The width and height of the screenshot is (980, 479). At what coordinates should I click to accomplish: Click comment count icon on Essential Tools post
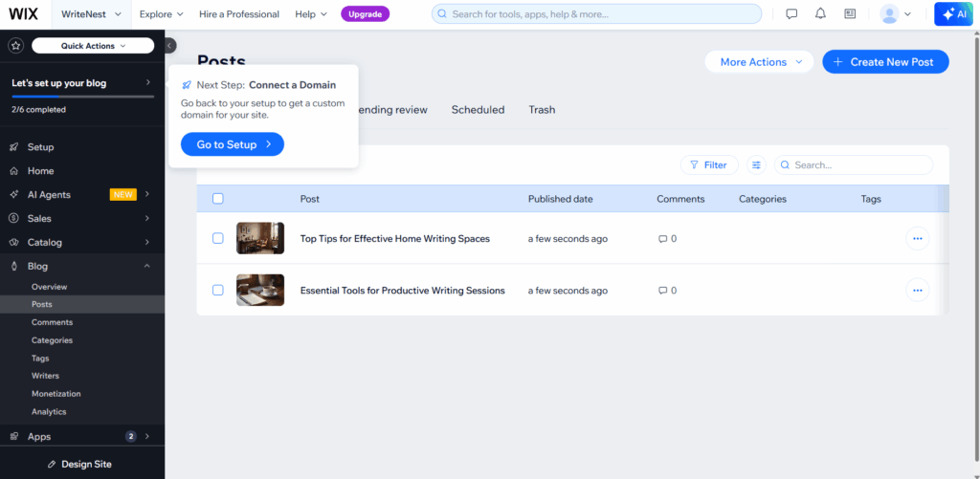click(x=662, y=291)
